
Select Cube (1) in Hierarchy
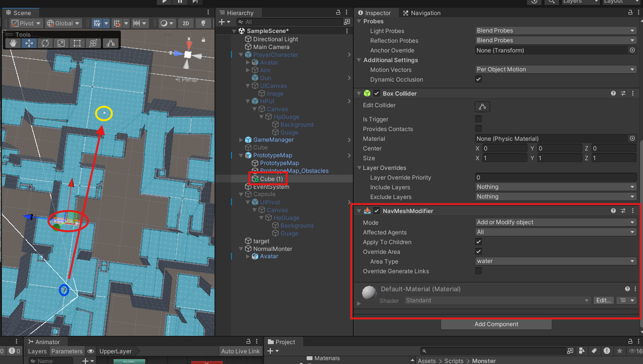[x=271, y=179]
